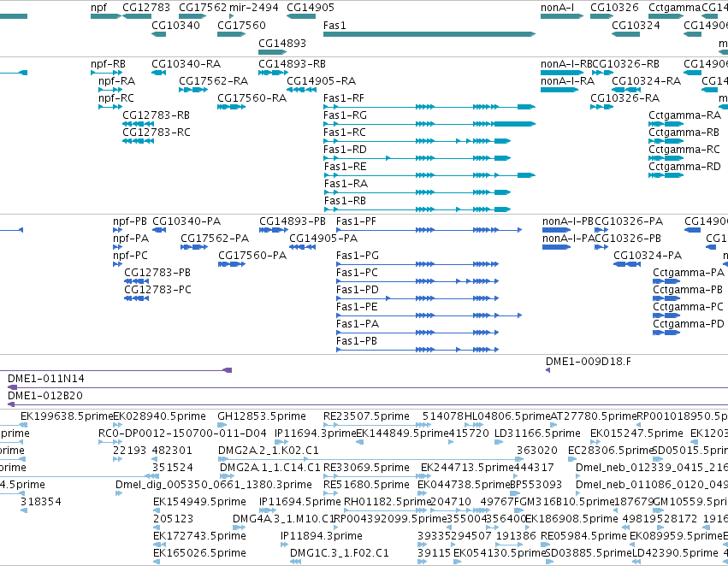
Task: Select the Cctgamma gene feature
Action: tap(666, 16)
